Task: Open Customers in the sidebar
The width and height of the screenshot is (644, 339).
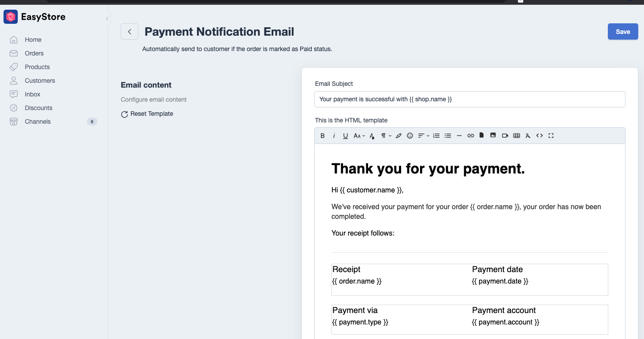Action: [40, 81]
